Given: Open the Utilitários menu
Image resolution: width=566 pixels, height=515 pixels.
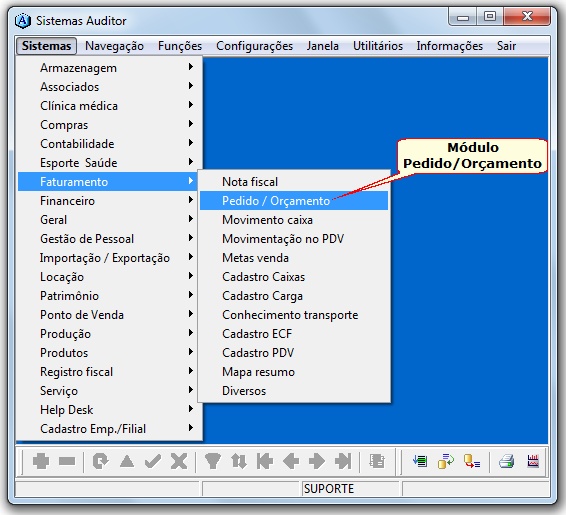Looking at the screenshot, I should [378, 46].
